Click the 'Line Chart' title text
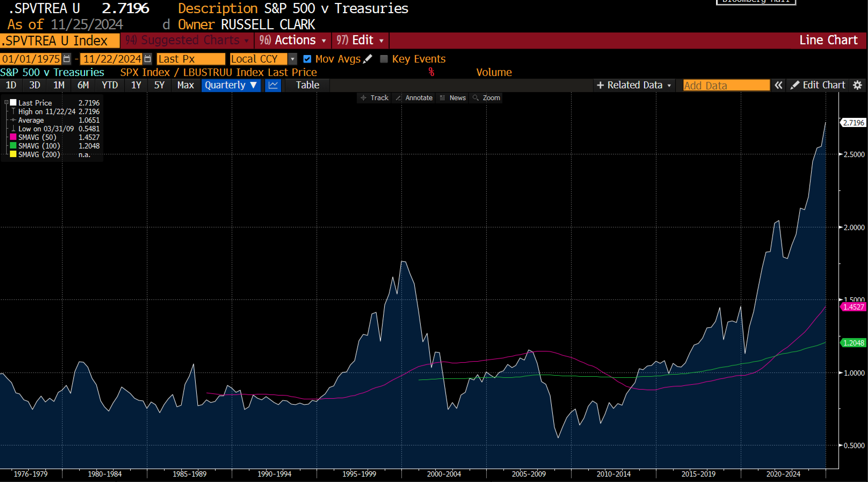The width and height of the screenshot is (868, 482). click(x=829, y=40)
